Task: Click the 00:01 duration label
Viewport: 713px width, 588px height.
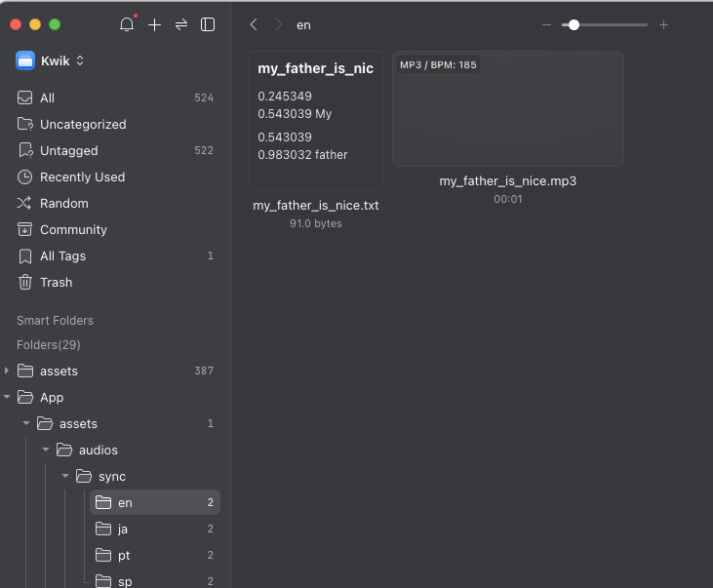Action: pyautogui.click(x=508, y=199)
